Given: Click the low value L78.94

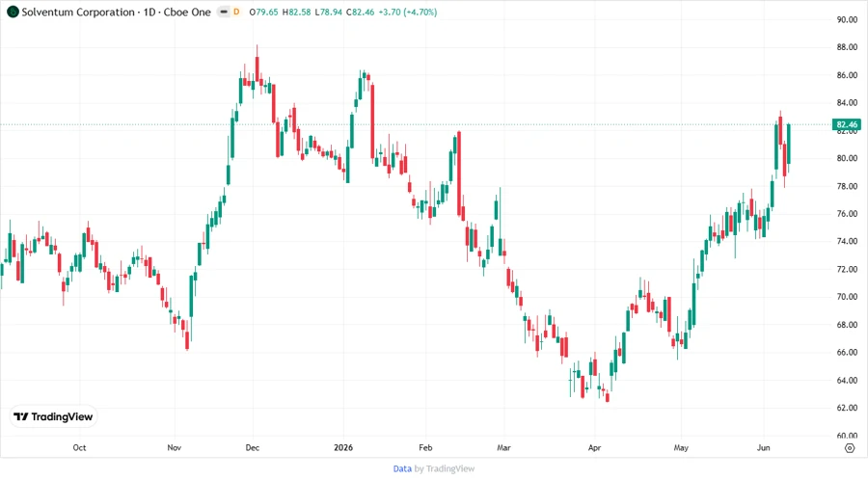Looking at the screenshot, I should (328, 12).
